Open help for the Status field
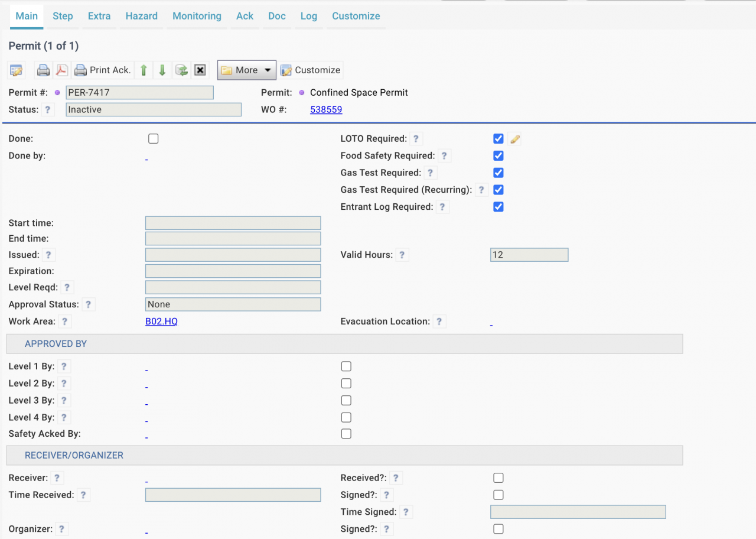The image size is (756, 539). tap(47, 109)
